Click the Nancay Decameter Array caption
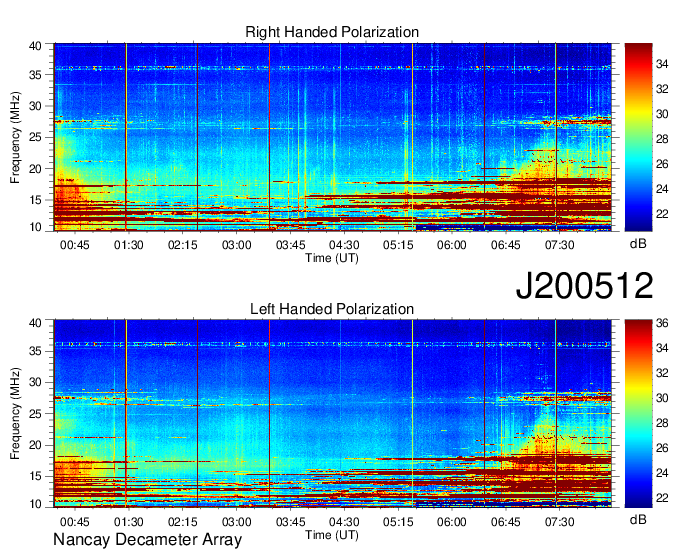This screenshot has height=552, width=680. pos(147,540)
